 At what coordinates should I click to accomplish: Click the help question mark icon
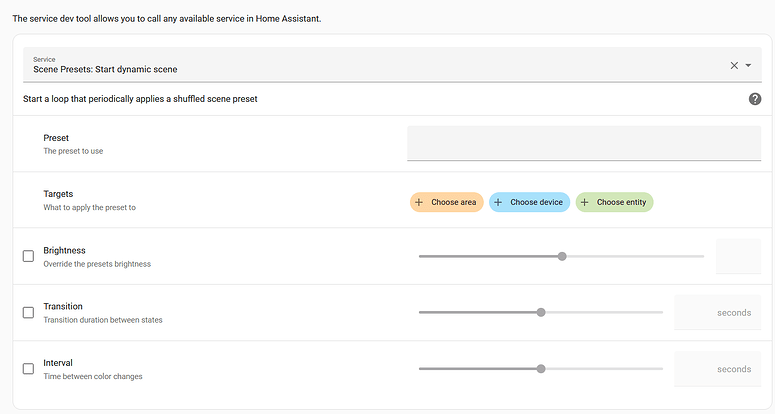pos(755,99)
